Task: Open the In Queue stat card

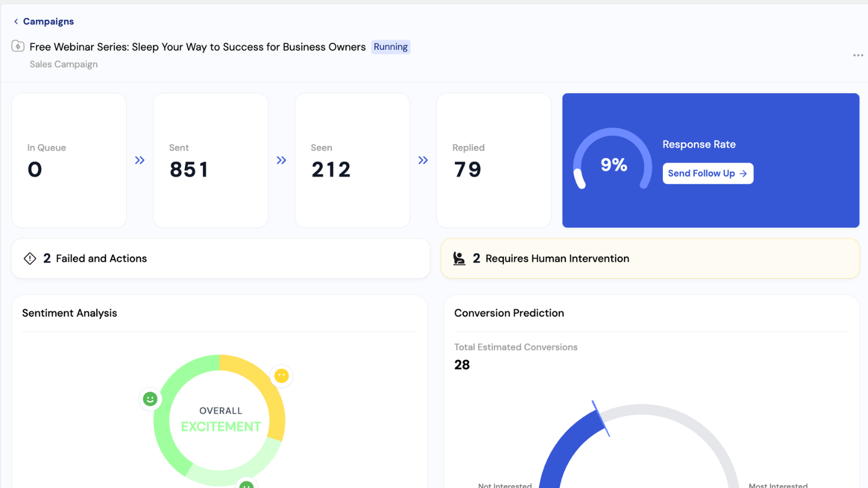Action: (69, 160)
